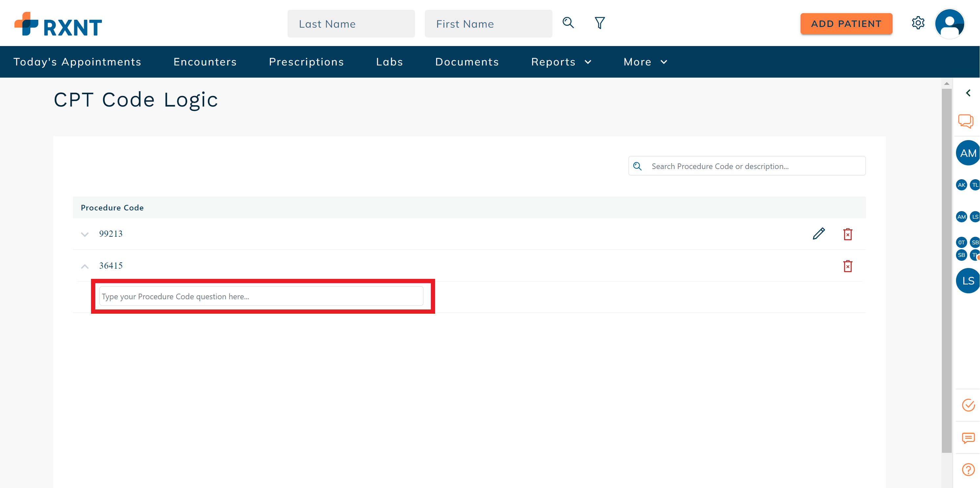Open the help question mark icon
This screenshot has height=488, width=980.
pyautogui.click(x=968, y=469)
